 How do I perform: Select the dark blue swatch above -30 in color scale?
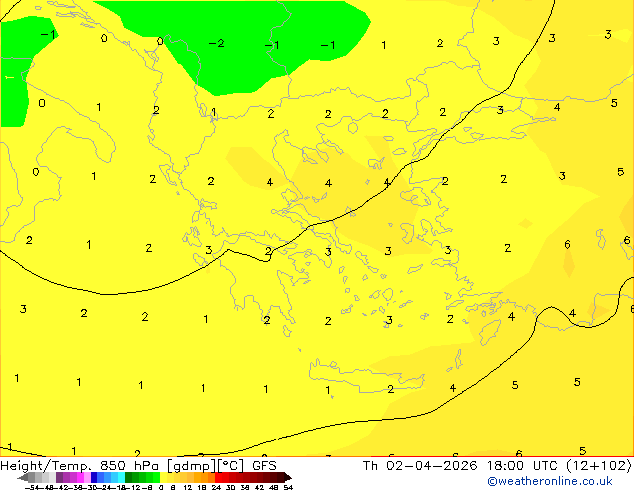tap(94, 477)
